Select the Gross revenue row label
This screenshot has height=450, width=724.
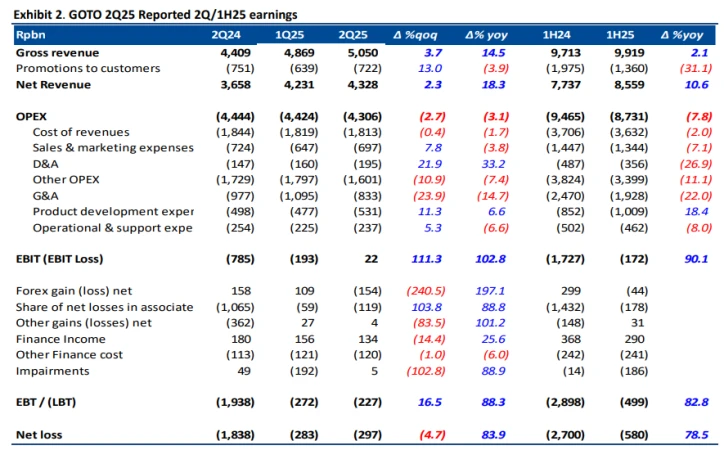click(x=56, y=52)
